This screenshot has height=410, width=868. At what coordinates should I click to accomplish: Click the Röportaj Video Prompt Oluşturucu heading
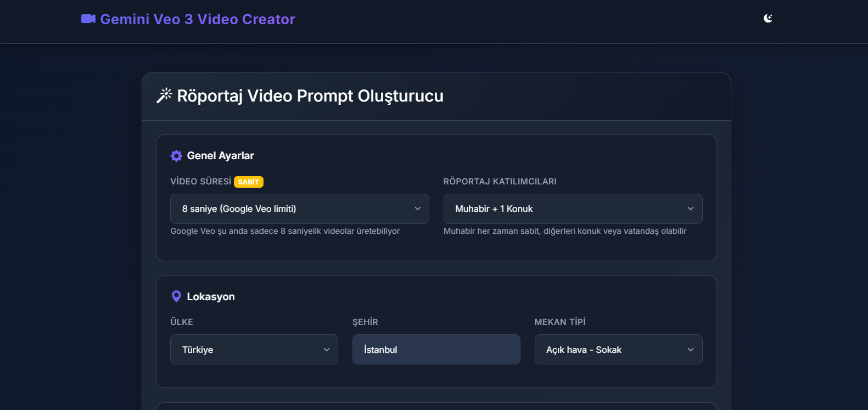tap(310, 96)
